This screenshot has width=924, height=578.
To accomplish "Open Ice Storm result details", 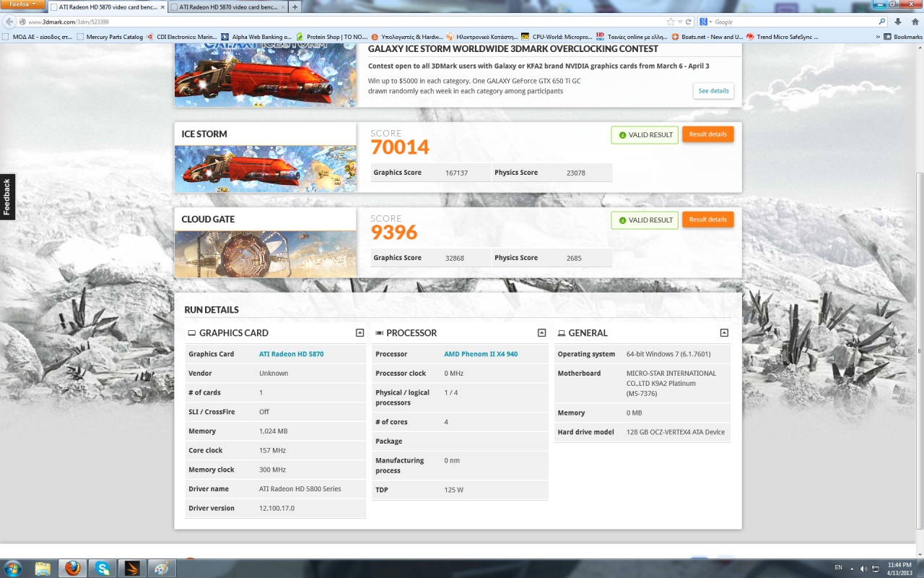I will click(707, 134).
